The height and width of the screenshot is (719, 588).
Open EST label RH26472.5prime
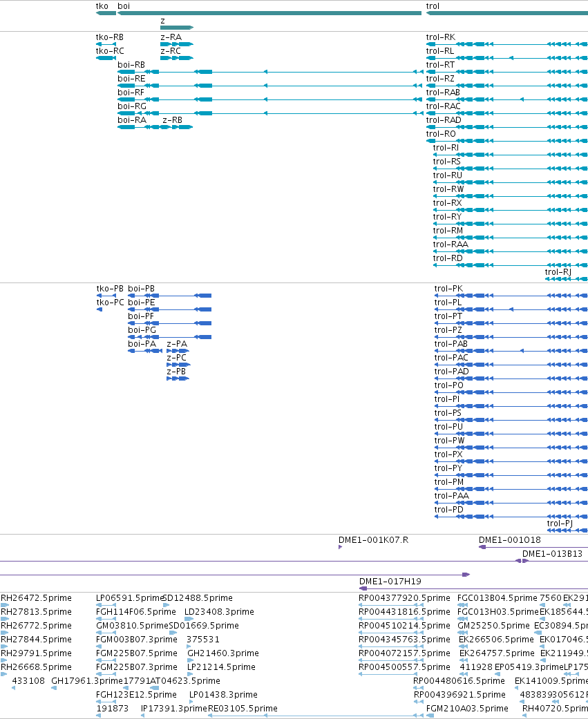[36, 598]
